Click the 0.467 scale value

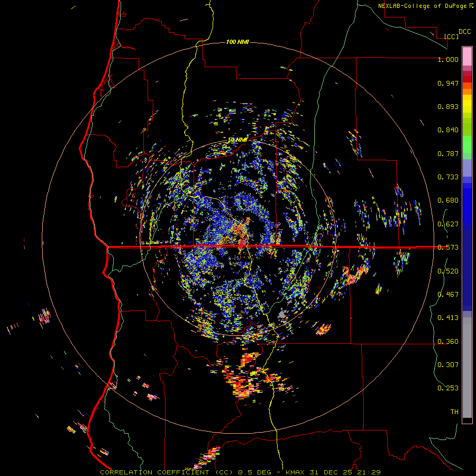[448, 295]
